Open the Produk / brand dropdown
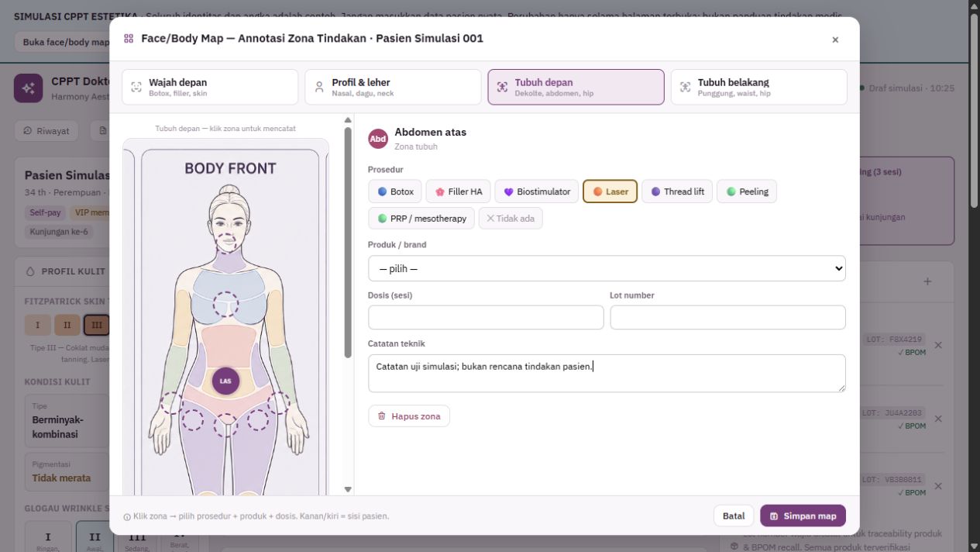The height and width of the screenshot is (552, 980). (x=607, y=268)
